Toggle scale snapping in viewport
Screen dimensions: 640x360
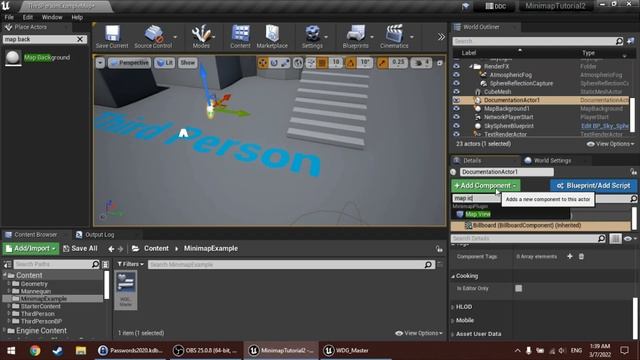click(382, 62)
